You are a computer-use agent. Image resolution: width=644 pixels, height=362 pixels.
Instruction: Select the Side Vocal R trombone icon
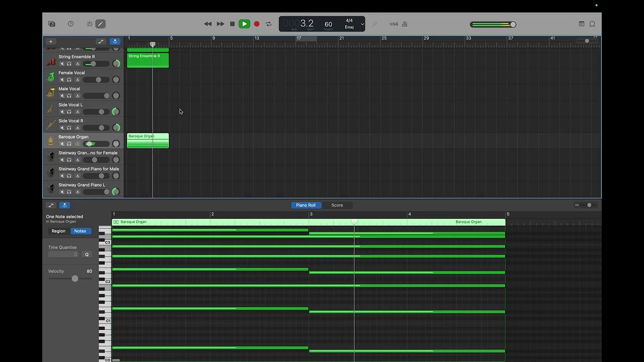click(51, 125)
